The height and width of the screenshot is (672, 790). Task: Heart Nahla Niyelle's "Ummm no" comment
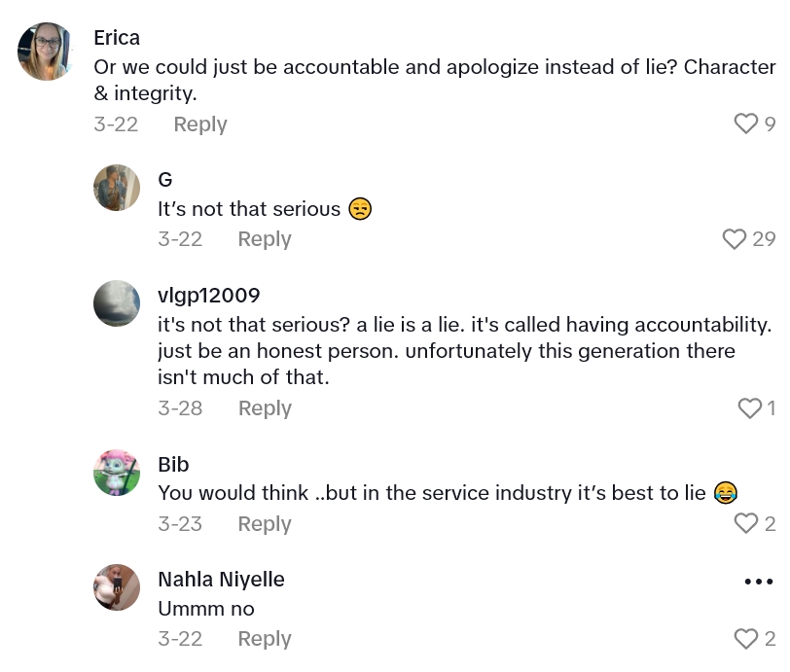point(745,639)
